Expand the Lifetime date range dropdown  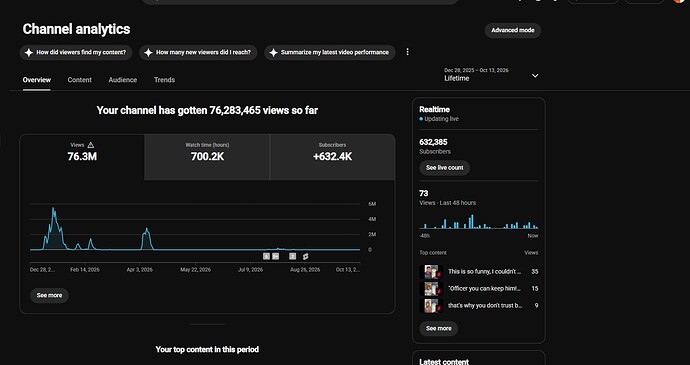tap(491, 75)
